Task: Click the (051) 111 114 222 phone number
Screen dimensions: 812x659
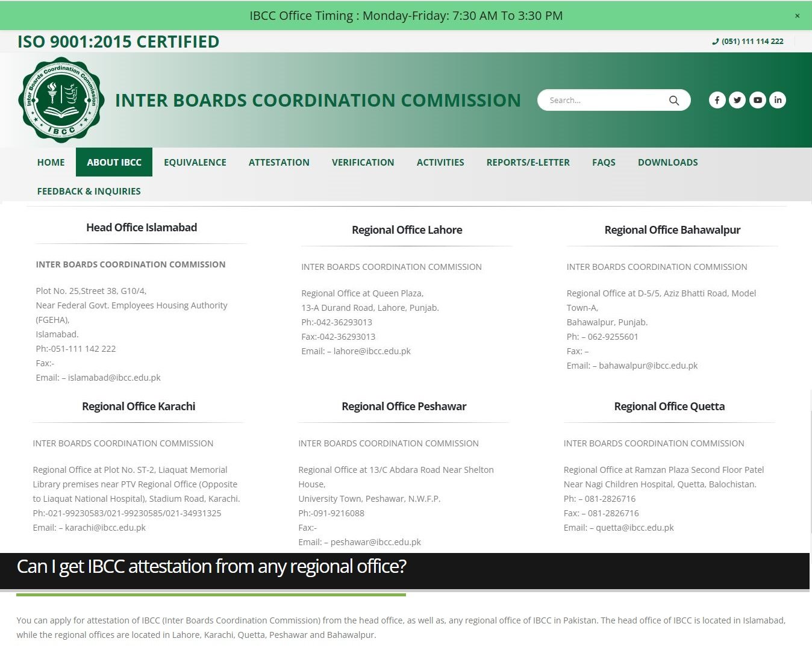Action: click(x=752, y=41)
